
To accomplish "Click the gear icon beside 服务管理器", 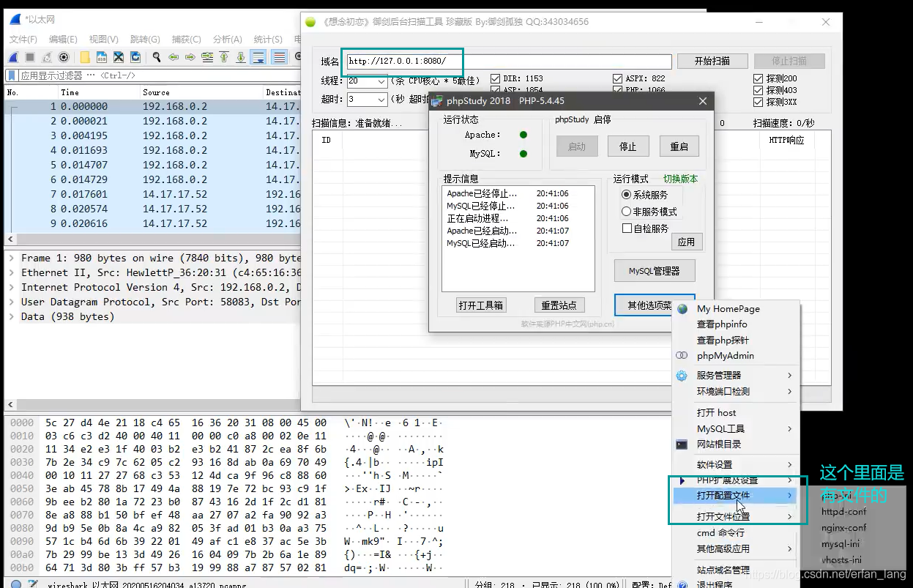I will 682,376.
